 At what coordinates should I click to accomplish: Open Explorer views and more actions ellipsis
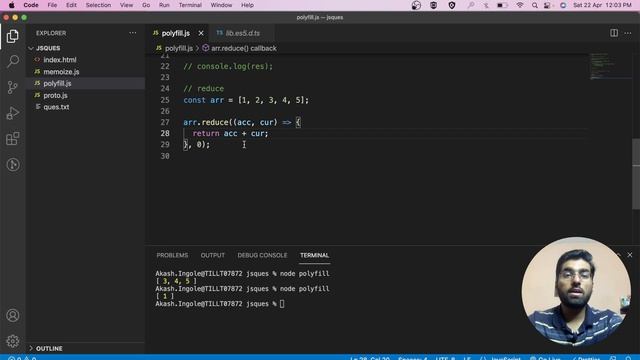pyautogui.click(x=133, y=33)
